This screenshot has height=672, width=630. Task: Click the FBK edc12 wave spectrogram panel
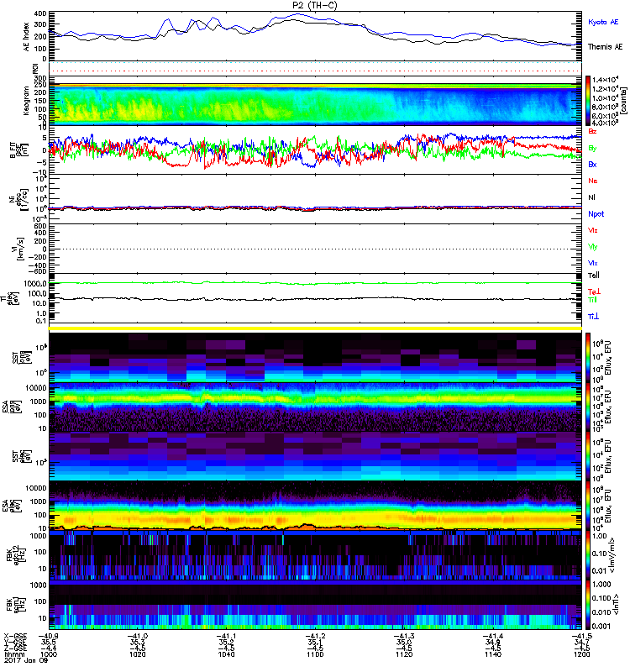[x=315, y=554]
